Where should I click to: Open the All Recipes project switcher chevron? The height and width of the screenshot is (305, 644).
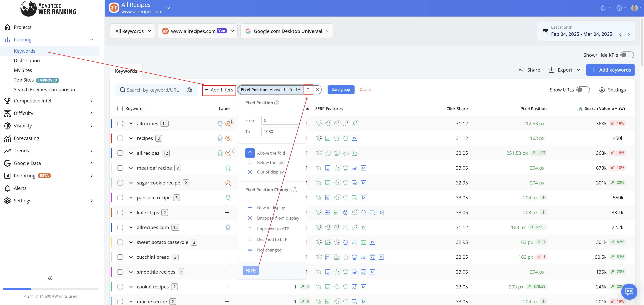click(x=168, y=8)
